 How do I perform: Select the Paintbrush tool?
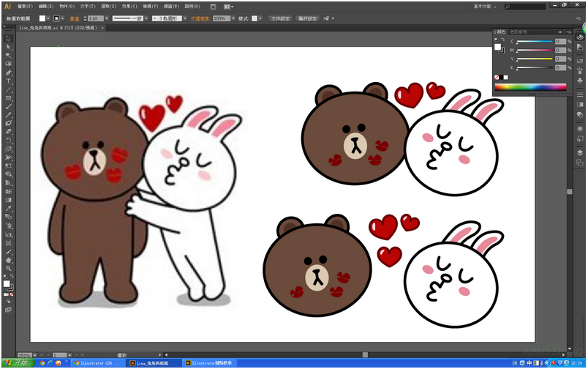8,107
